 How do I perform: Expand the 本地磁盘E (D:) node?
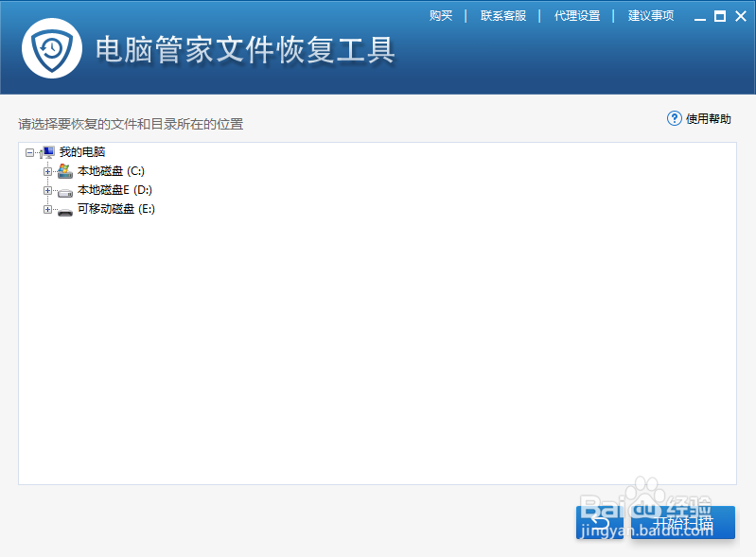(x=47, y=190)
